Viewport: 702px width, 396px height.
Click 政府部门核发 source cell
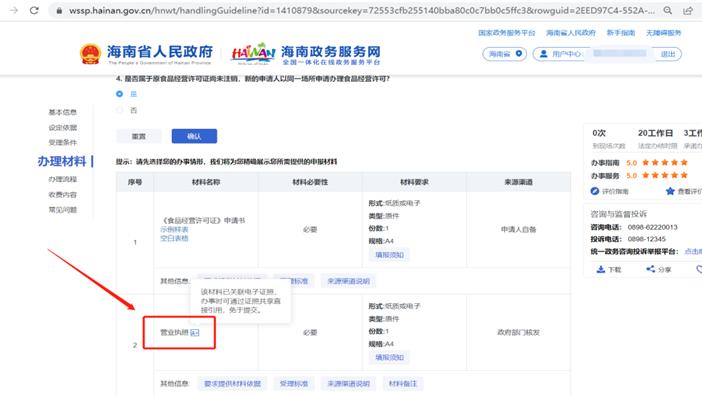point(518,332)
